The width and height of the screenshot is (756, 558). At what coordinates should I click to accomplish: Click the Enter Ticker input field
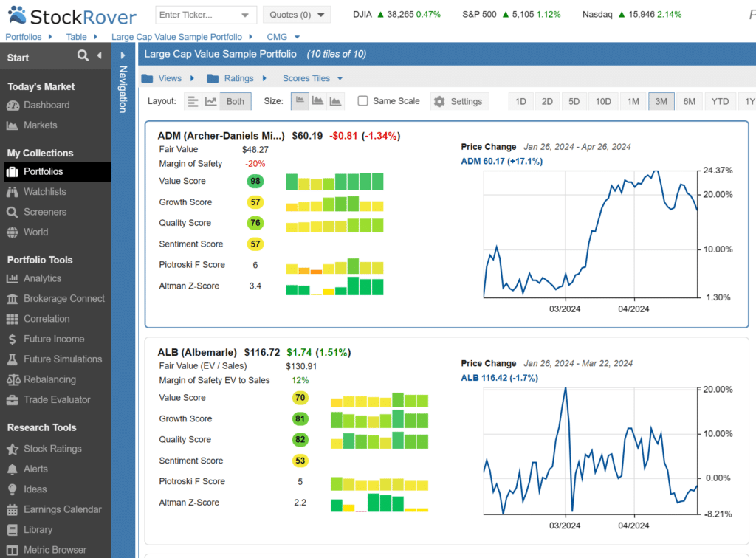click(196, 15)
